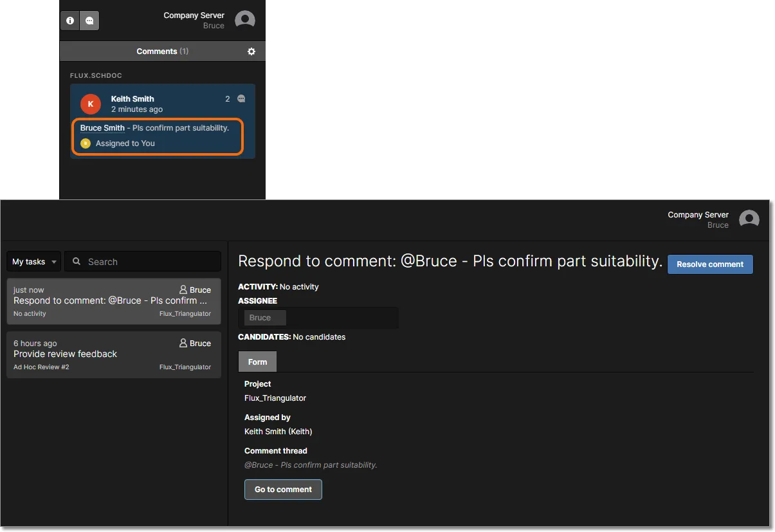775x532 pixels.
Task: Open the user avatar in Comments panel header
Action: click(245, 20)
